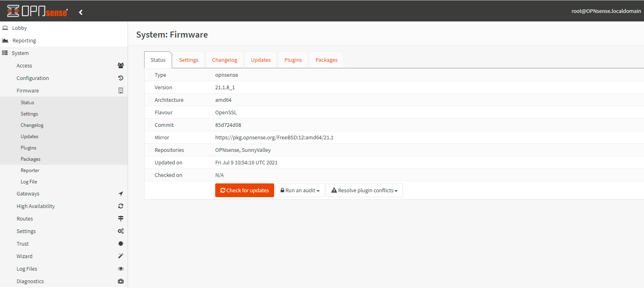Click the Settings gears icon in sidebar
The width and height of the screenshot is (644, 288).
tap(121, 231)
